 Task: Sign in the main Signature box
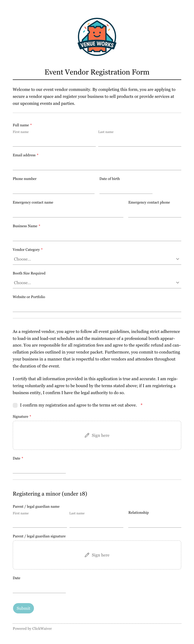point(97,435)
